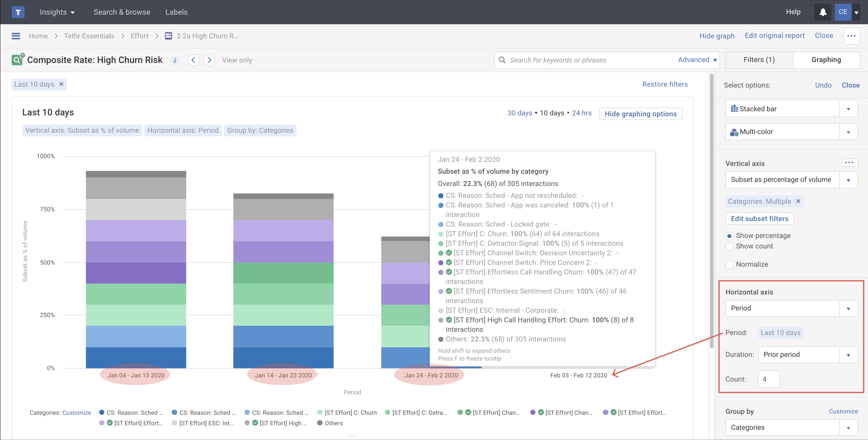Open Vertical axis extra options ellipsis

point(849,163)
